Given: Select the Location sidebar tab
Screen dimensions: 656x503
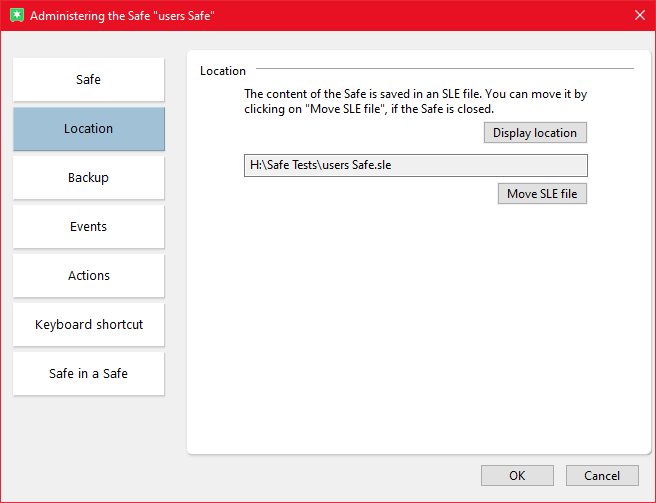Looking at the screenshot, I should click(x=88, y=129).
